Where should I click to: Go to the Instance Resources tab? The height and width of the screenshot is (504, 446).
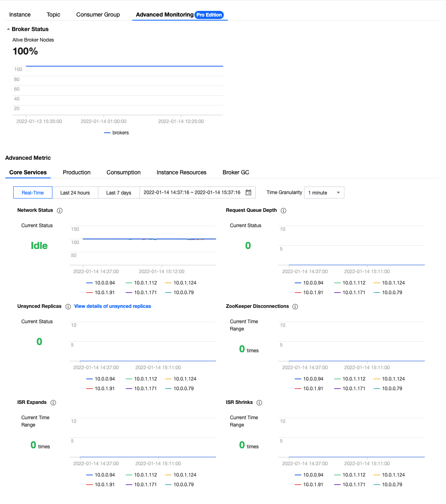(181, 172)
